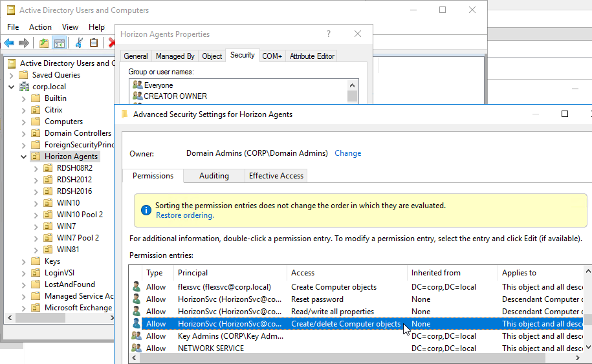Open the Auditing tab

point(214,176)
